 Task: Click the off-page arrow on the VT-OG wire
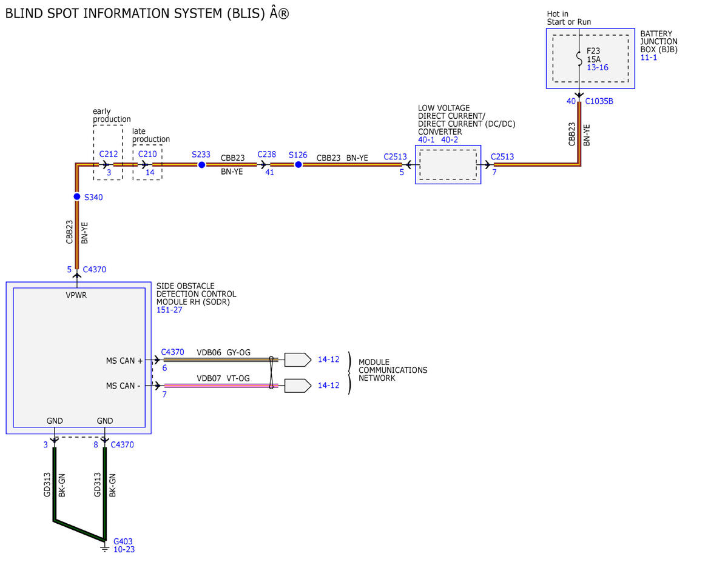[x=298, y=385]
